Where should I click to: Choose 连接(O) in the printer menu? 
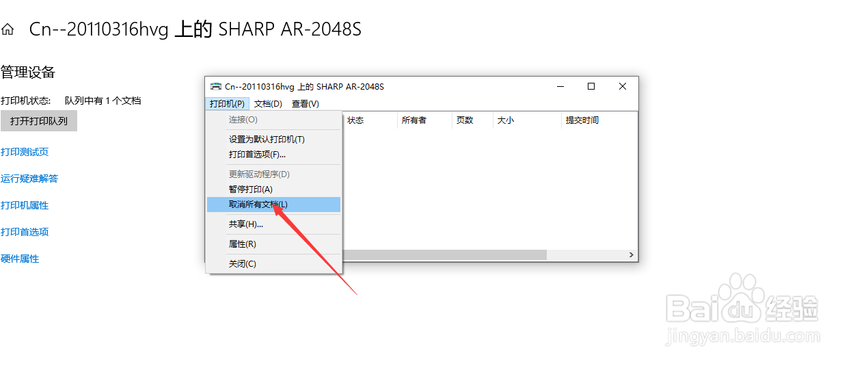[x=273, y=120]
